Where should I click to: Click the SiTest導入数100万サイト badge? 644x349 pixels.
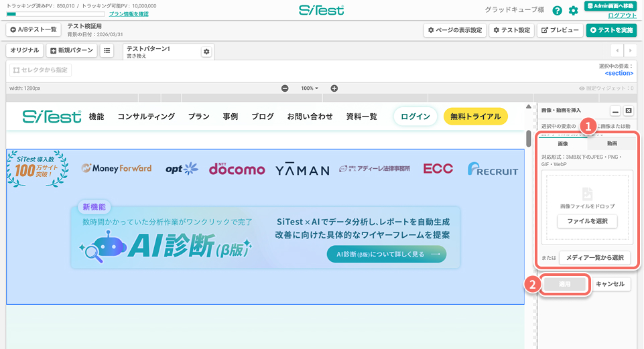[38, 169]
